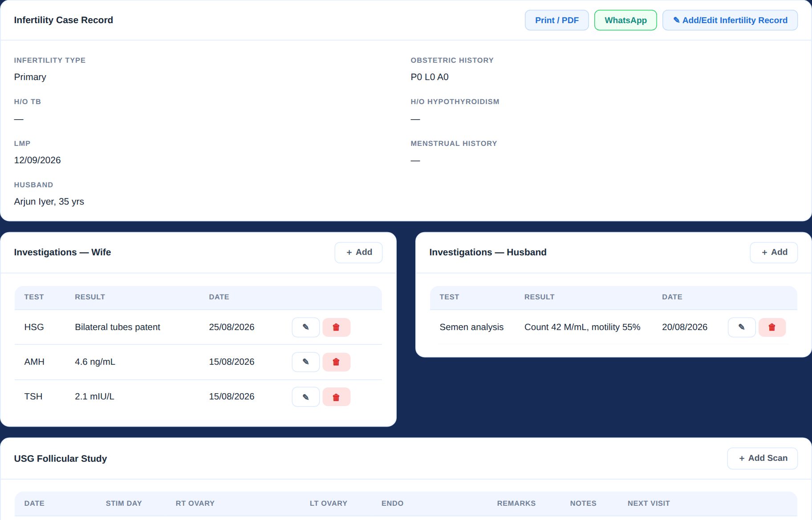Click the RT OVARY column header

coord(195,503)
